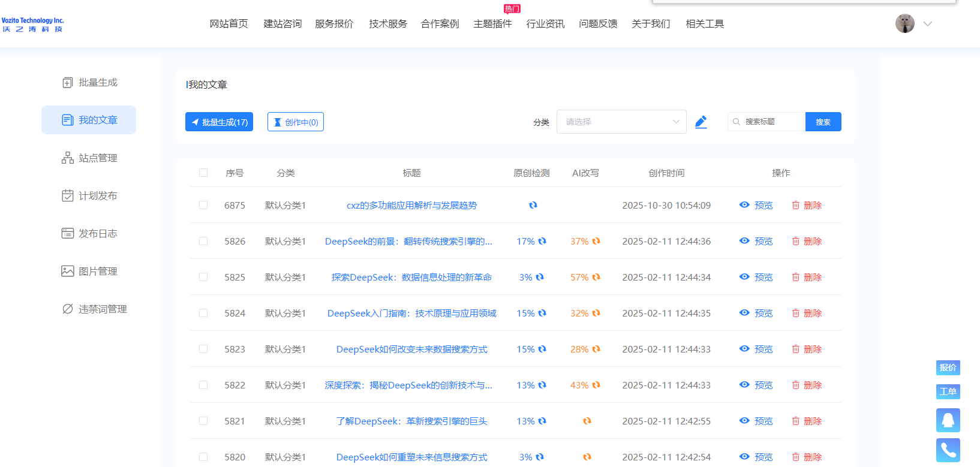Open 技术服务 in top navigation
This screenshot has width=980, height=467.
pos(388,24)
